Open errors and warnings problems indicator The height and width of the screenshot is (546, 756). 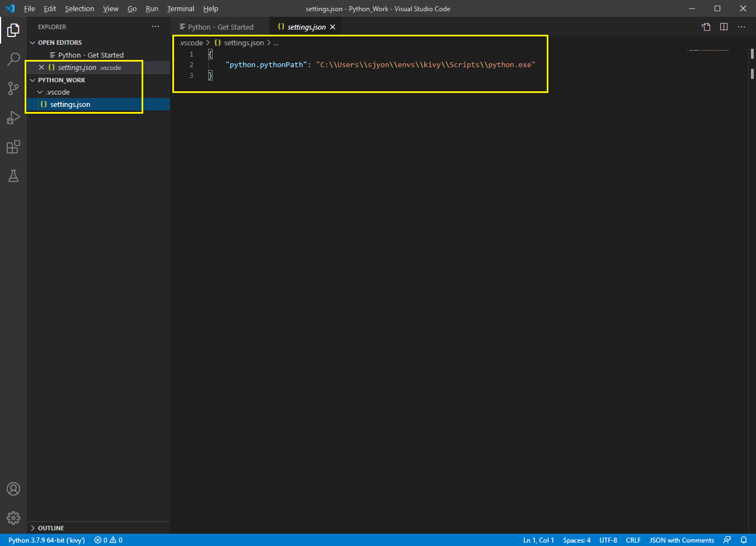click(109, 540)
